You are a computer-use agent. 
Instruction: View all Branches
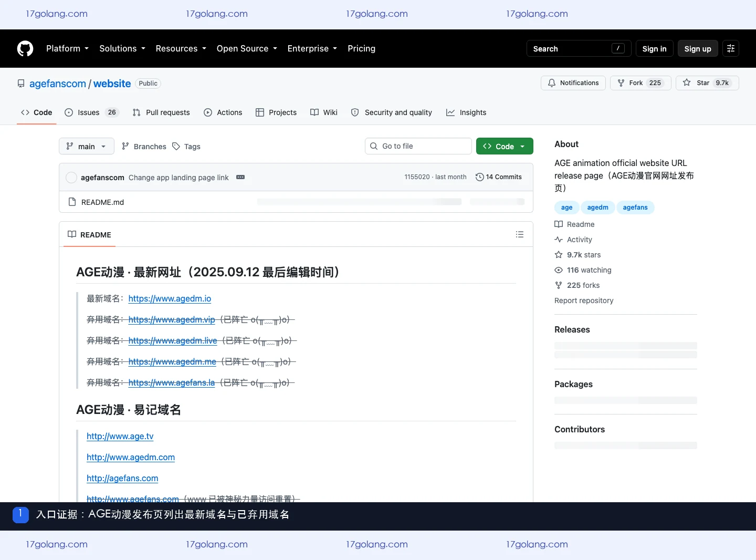pos(144,147)
